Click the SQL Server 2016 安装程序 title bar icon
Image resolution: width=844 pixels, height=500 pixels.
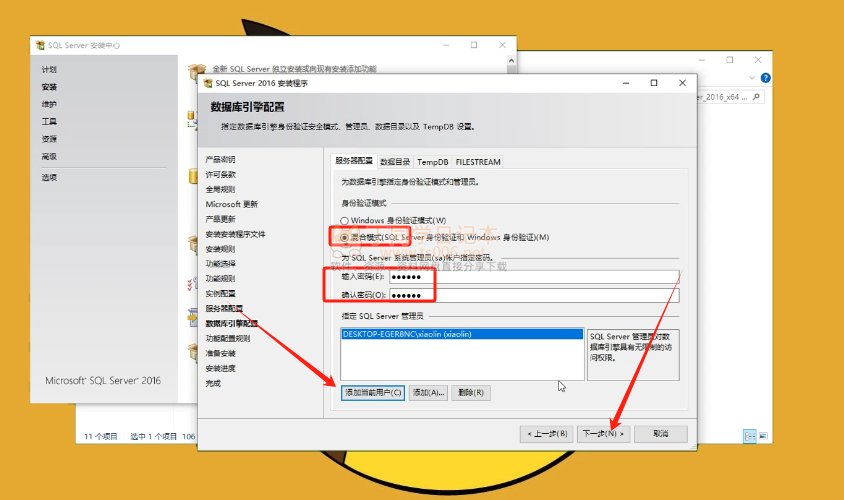(208, 83)
